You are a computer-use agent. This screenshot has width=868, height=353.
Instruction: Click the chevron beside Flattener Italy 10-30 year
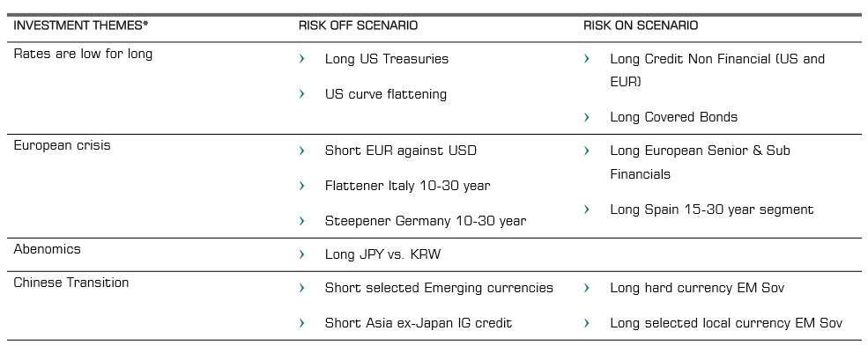302,186
